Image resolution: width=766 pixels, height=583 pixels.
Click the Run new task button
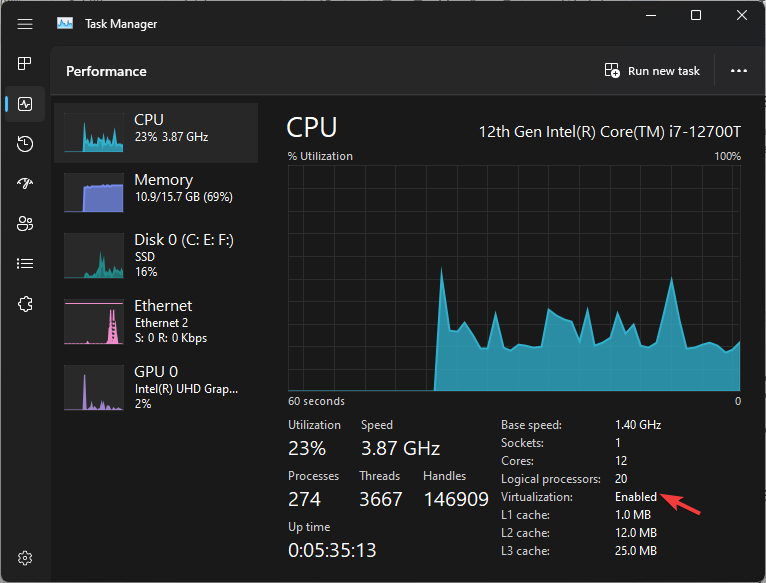point(652,71)
